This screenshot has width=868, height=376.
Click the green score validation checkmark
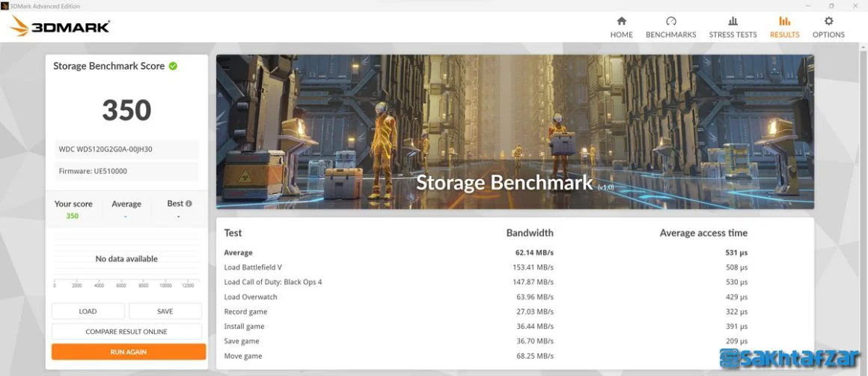pos(173,66)
